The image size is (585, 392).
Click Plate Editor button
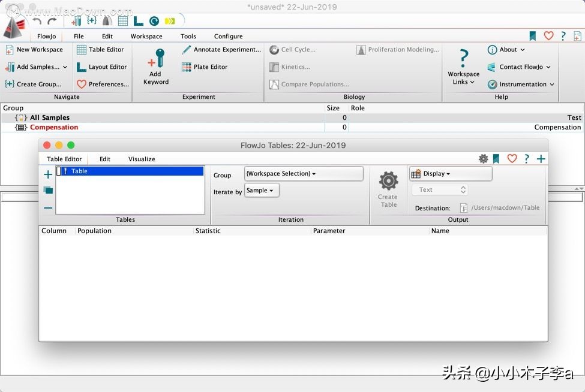[x=205, y=67]
